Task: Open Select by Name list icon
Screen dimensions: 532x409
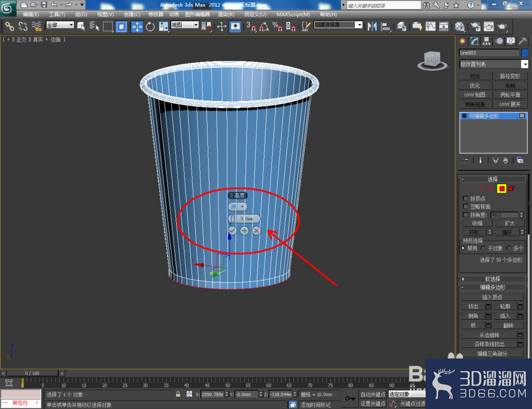Action: pos(94,26)
